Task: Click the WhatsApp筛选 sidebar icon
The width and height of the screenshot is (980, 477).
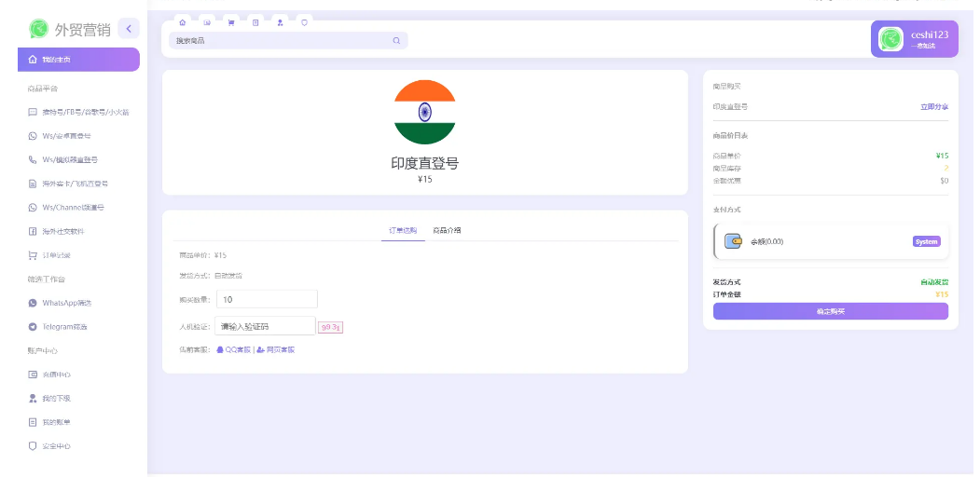Action: (33, 303)
